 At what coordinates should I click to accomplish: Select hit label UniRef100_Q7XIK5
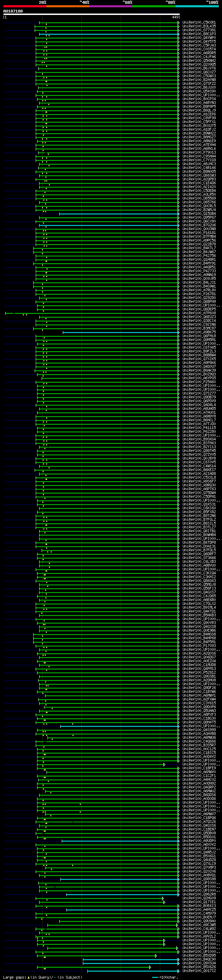(199, 359)
